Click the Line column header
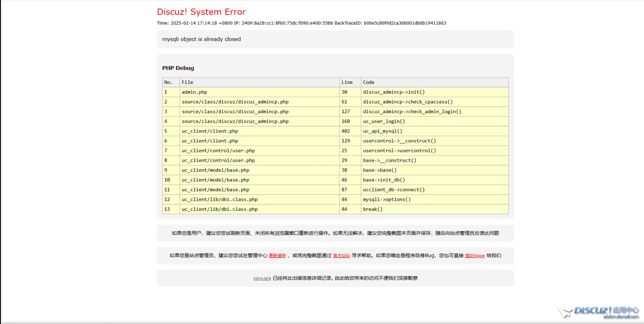644x324 pixels. coord(347,82)
